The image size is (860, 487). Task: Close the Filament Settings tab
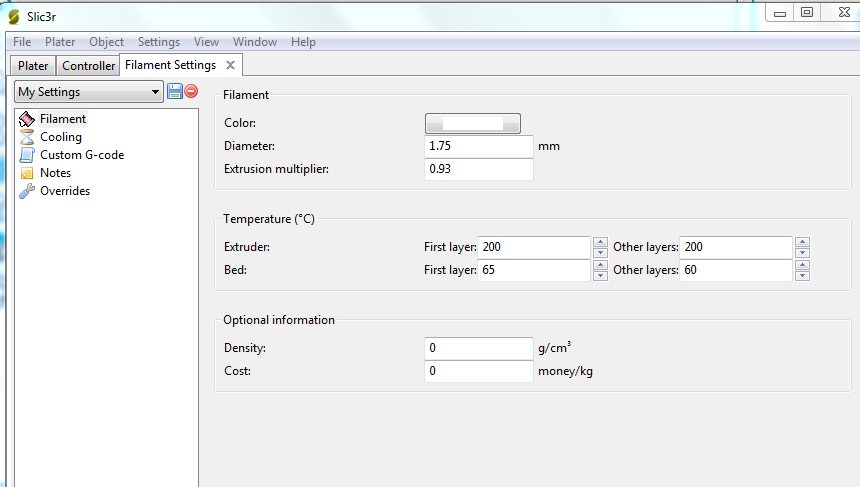click(231, 65)
